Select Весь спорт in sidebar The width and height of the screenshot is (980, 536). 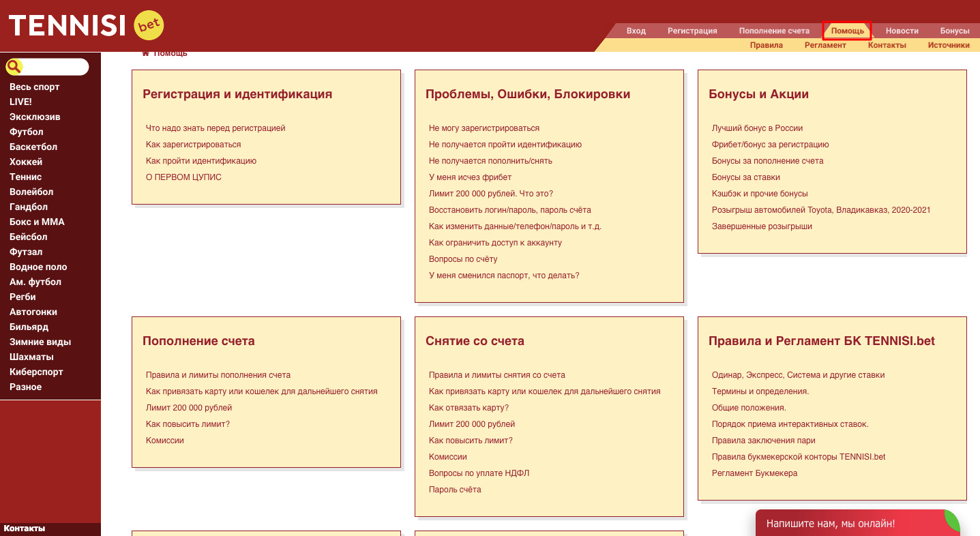[x=35, y=87]
